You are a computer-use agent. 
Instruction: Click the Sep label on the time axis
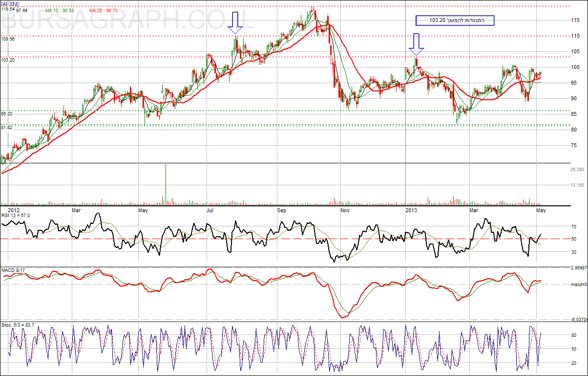coord(281,210)
